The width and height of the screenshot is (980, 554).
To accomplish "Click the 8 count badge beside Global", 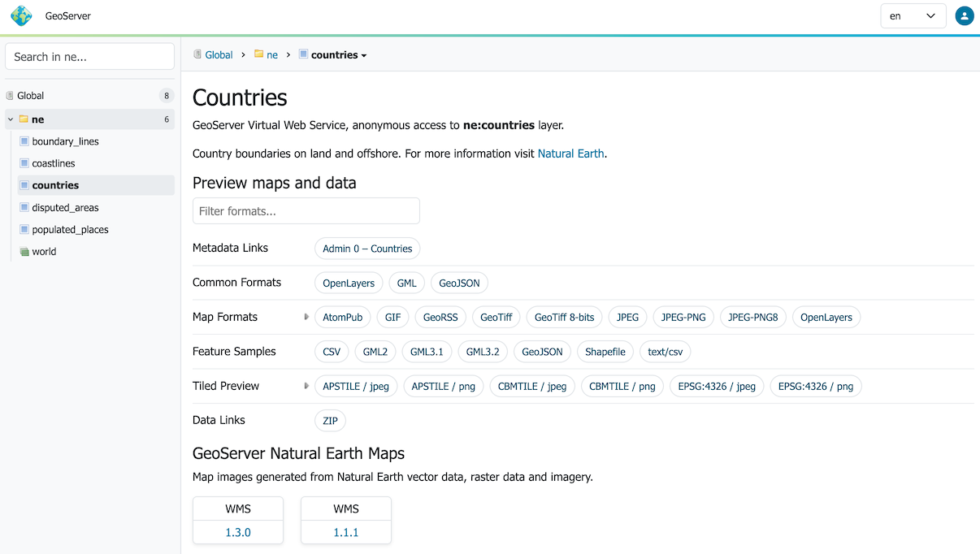I will click(x=167, y=96).
